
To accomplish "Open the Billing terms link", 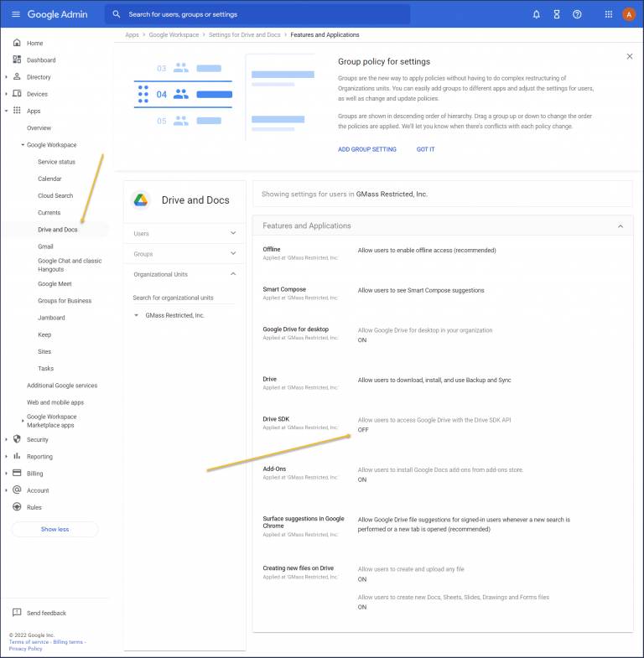I will tap(68, 641).
